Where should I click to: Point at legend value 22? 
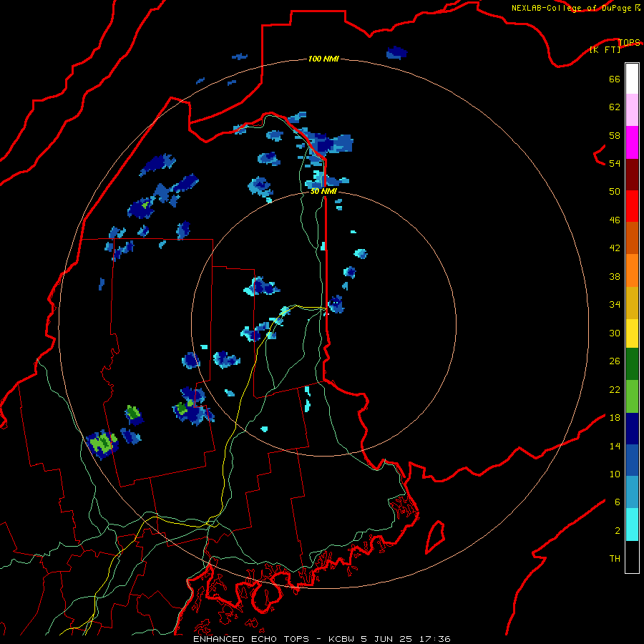pos(615,389)
